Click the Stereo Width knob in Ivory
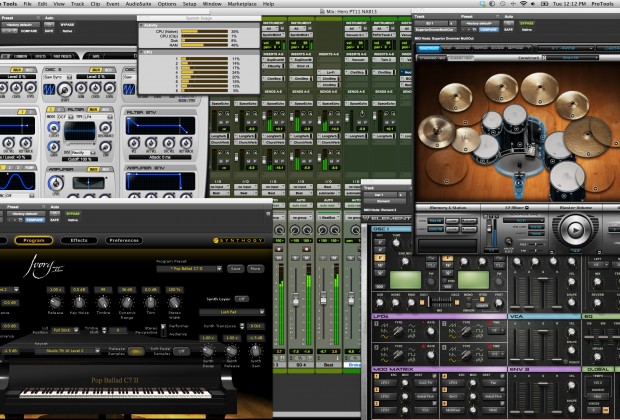Screen dimensions: 620x420 174,303
